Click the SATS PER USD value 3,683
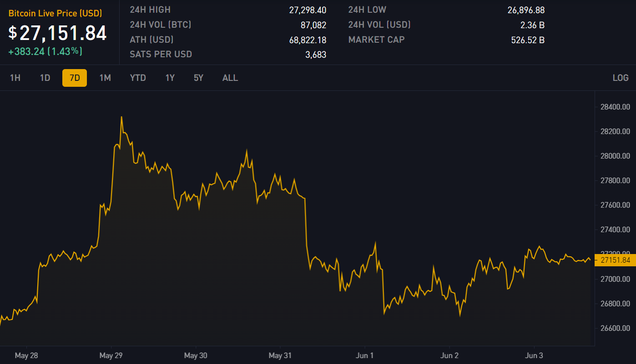636x364 pixels. tap(315, 55)
